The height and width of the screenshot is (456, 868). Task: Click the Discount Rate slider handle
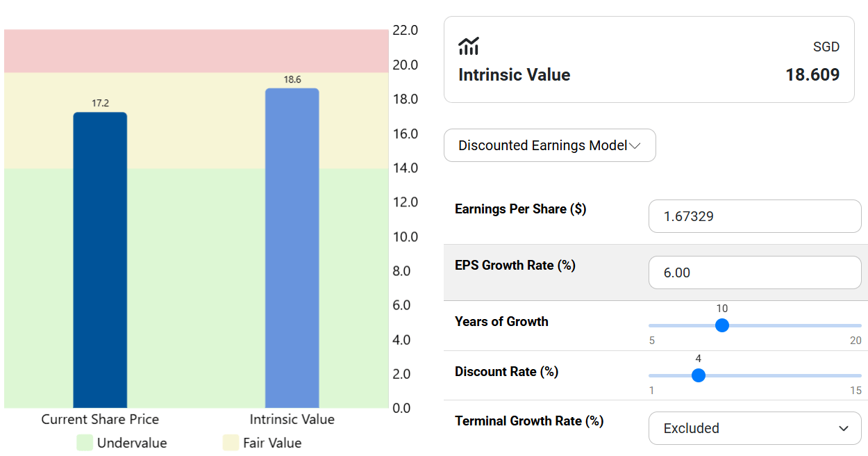(699, 375)
